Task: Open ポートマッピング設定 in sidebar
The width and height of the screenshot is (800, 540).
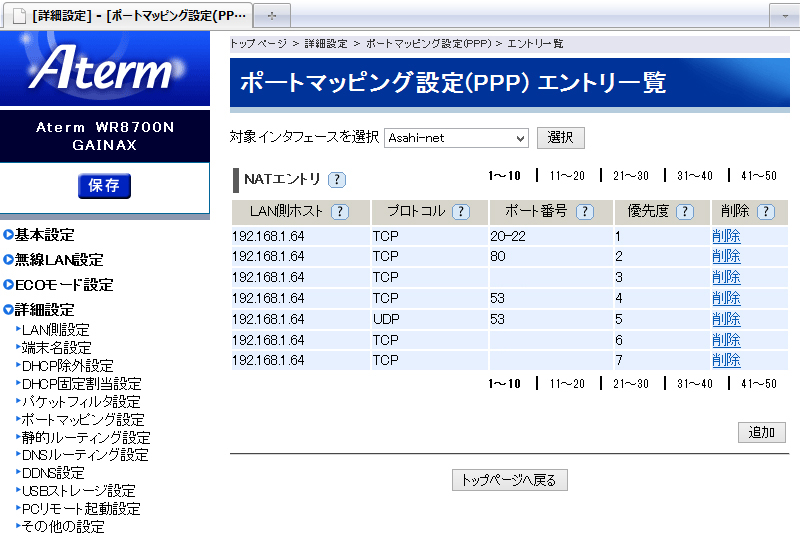Action: [82, 420]
